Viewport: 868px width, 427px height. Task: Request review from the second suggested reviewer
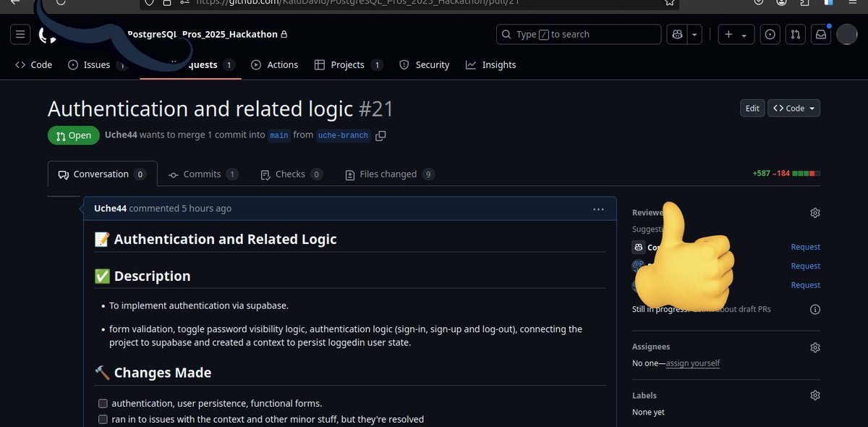tap(805, 266)
